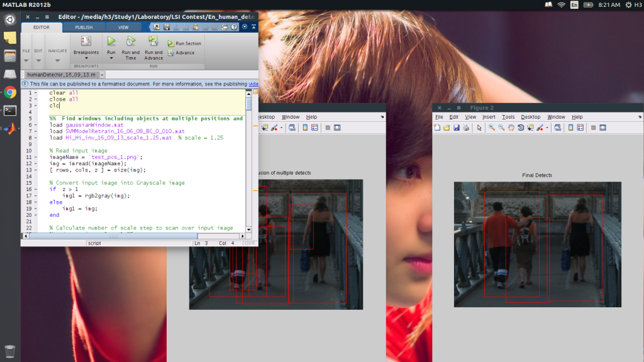Click the Help question mark icon in Editor

coord(234,27)
